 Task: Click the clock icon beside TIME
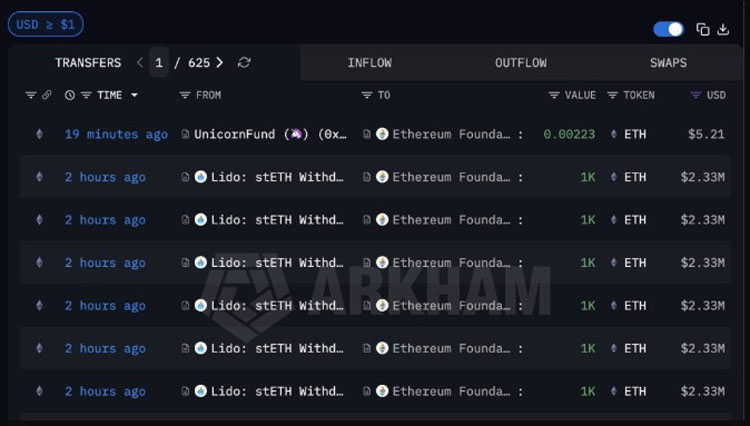(70, 95)
